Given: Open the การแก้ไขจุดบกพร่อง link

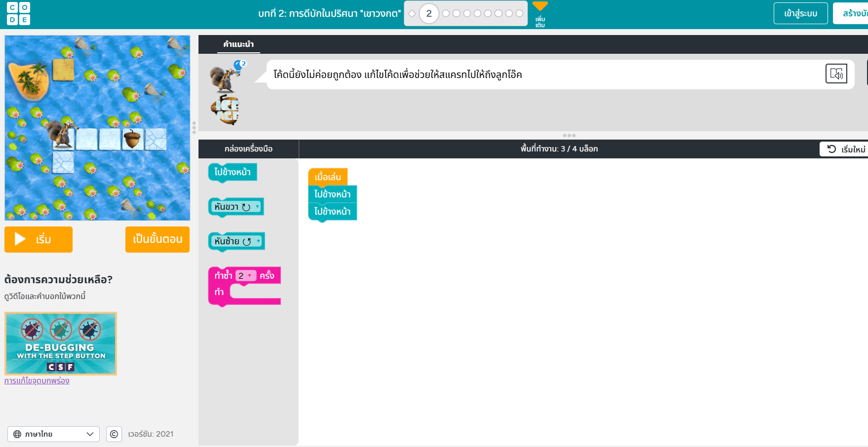Looking at the screenshot, I should tap(37, 381).
